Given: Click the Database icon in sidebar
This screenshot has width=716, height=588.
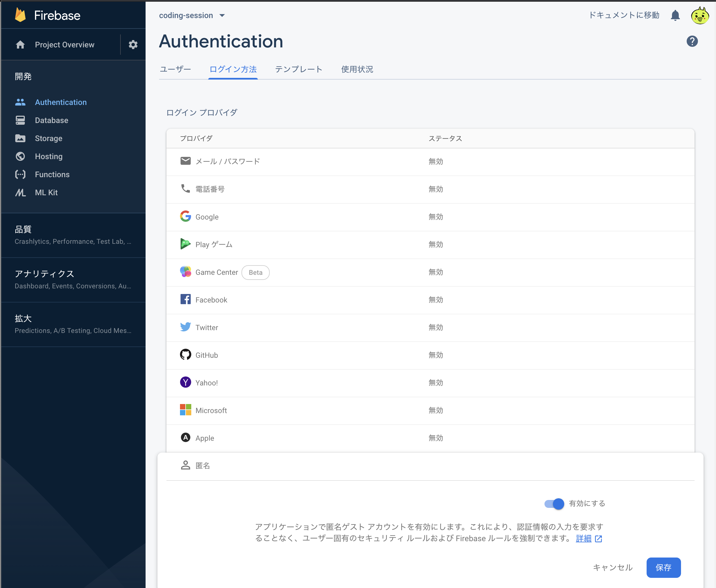Looking at the screenshot, I should coord(20,120).
